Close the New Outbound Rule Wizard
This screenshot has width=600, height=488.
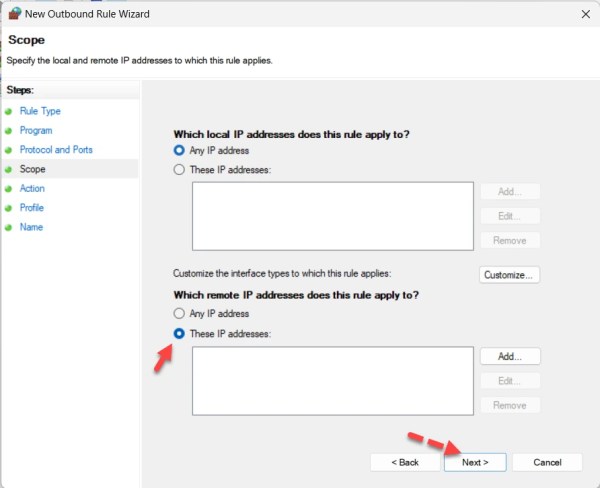[x=582, y=15]
